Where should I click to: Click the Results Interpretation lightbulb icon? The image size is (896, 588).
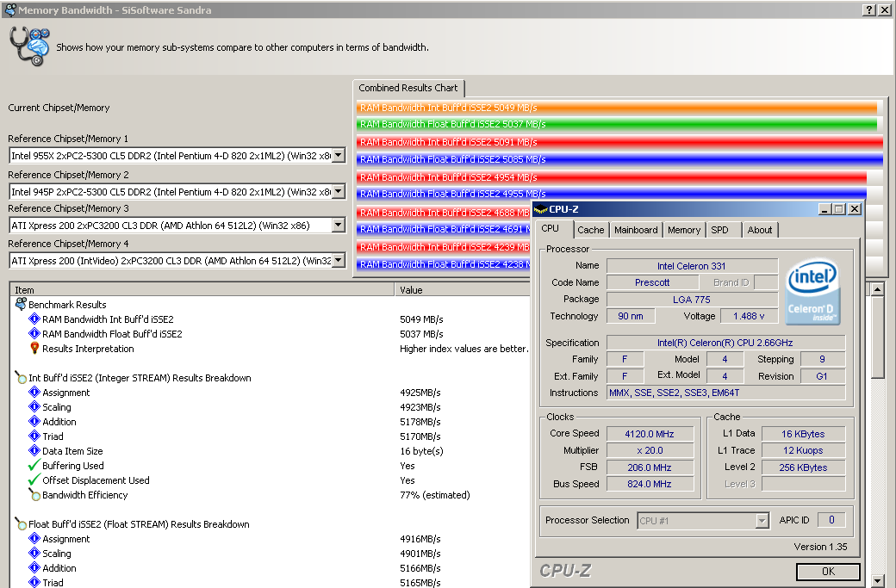point(34,349)
